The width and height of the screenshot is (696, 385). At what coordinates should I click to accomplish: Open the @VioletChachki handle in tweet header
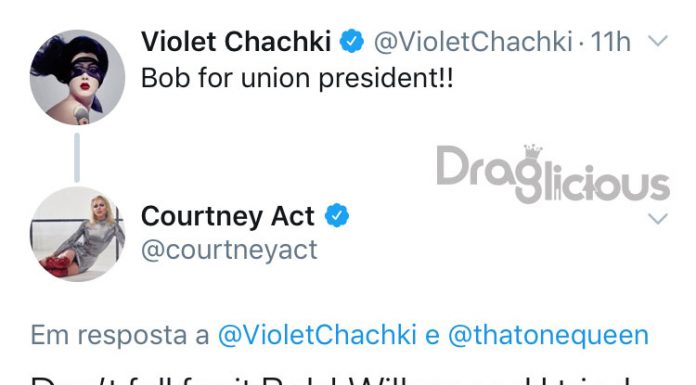click(x=473, y=42)
